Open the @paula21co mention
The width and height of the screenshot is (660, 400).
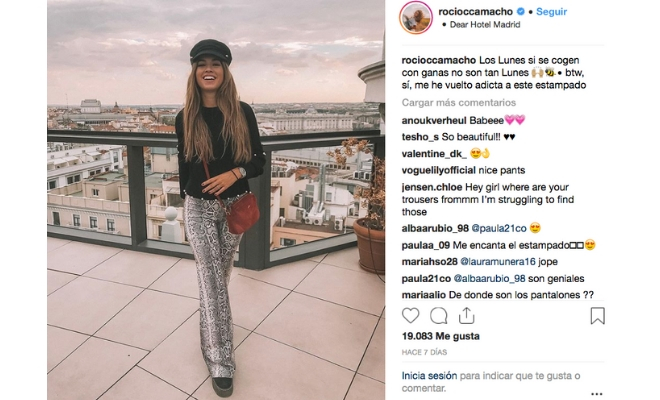[x=499, y=228]
